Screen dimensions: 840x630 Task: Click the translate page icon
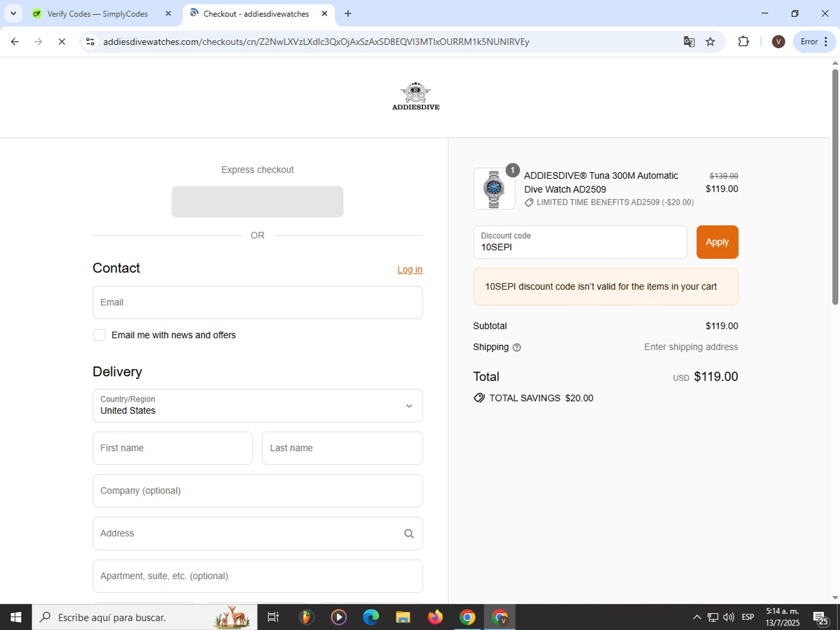tap(689, 41)
